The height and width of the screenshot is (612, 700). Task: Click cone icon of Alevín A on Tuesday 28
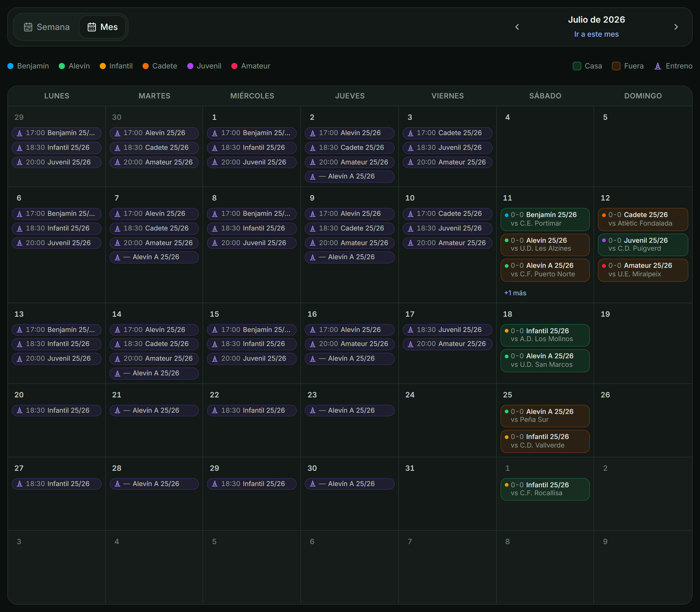click(117, 484)
